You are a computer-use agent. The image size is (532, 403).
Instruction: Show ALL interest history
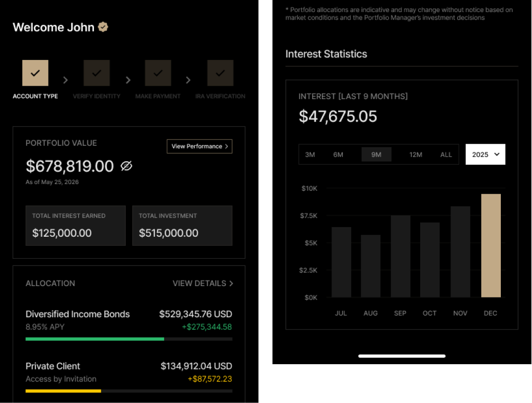[x=446, y=155]
